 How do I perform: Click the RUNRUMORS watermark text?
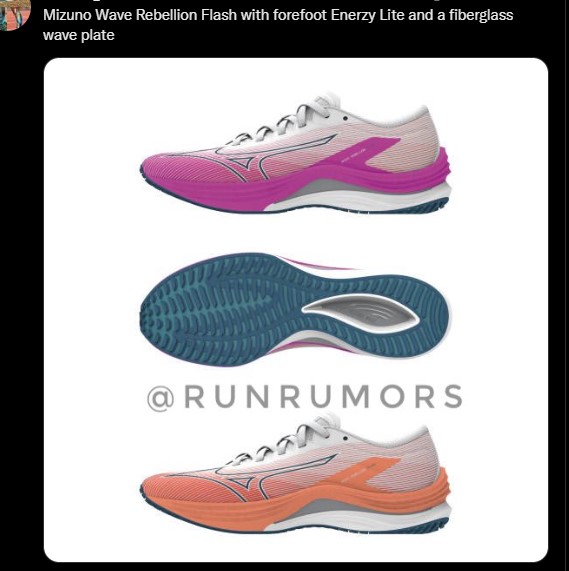point(324,397)
